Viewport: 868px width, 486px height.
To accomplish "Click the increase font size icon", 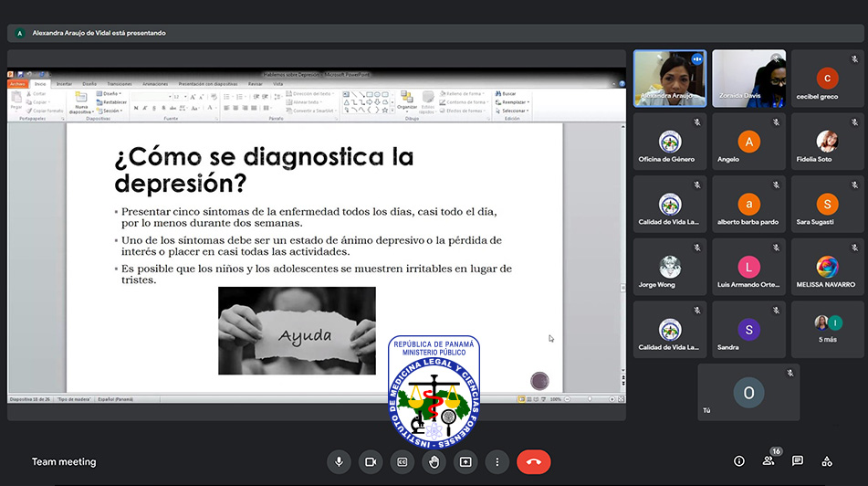I will 193,97.
